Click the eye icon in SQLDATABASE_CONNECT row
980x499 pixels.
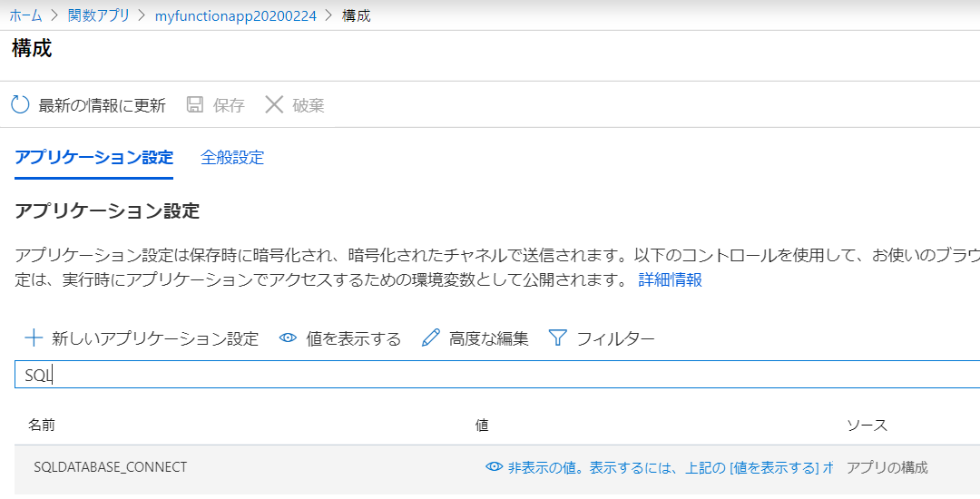tap(494, 466)
